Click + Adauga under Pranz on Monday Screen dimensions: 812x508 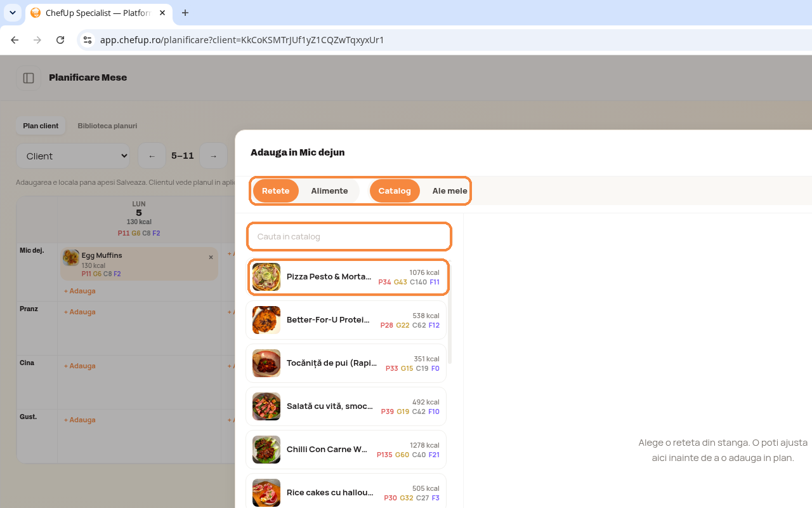pyautogui.click(x=80, y=312)
